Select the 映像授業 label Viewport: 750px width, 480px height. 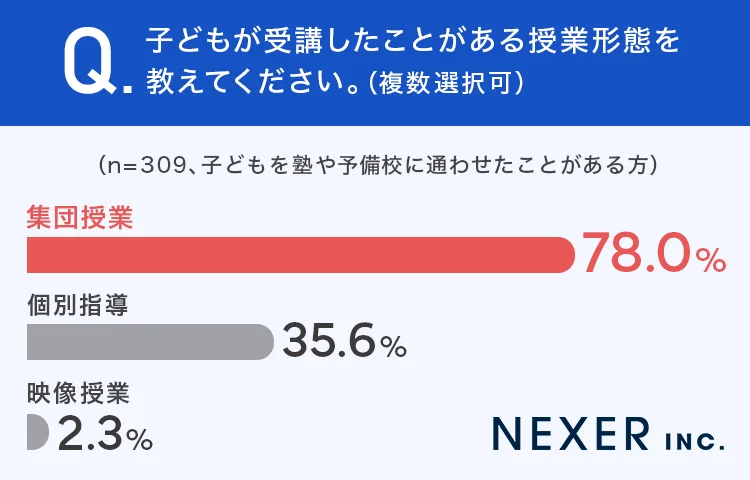[x=78, y=393]
